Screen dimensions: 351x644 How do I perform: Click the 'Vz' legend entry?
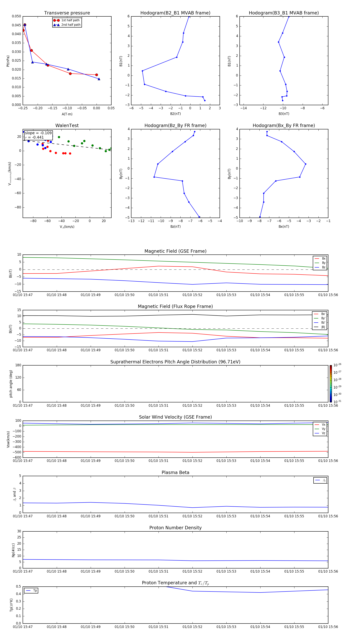[320, 433]
